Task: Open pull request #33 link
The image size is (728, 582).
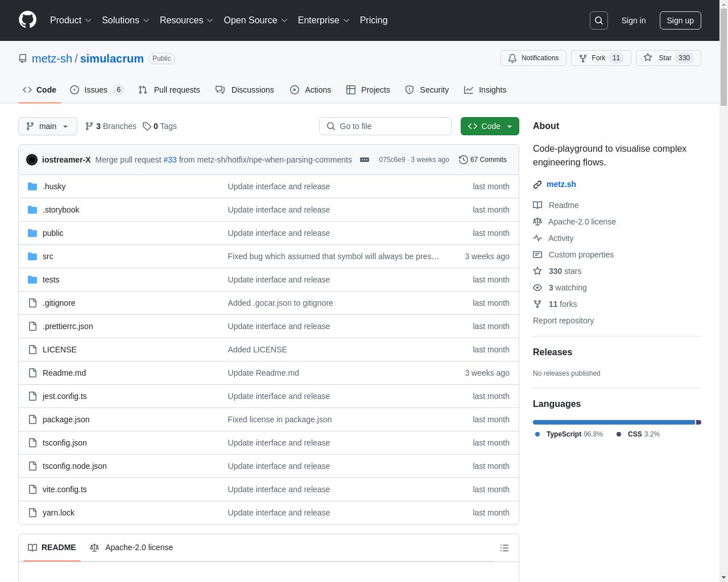Action: tap(170, 160)
